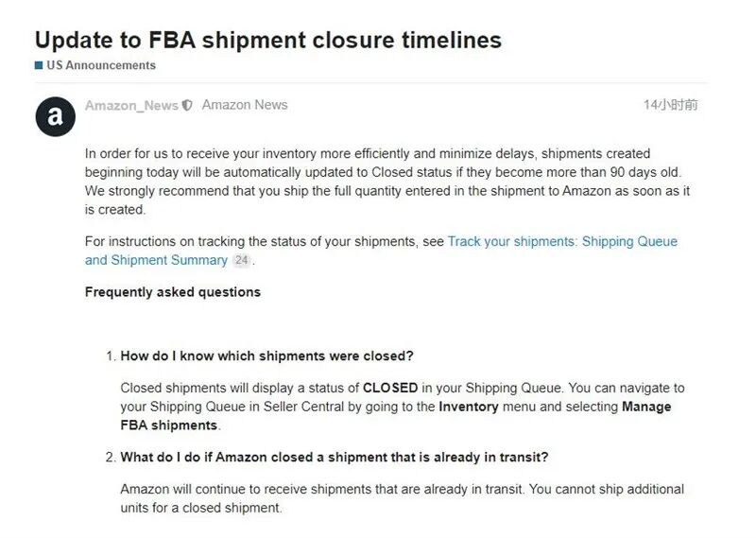Click the bold word CLOSED
The height and width of the screenshot is (538, 756).
point(391,388)
